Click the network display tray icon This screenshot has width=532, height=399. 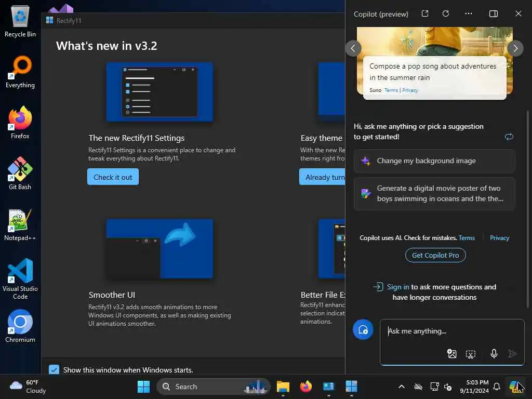pos(434,387)
